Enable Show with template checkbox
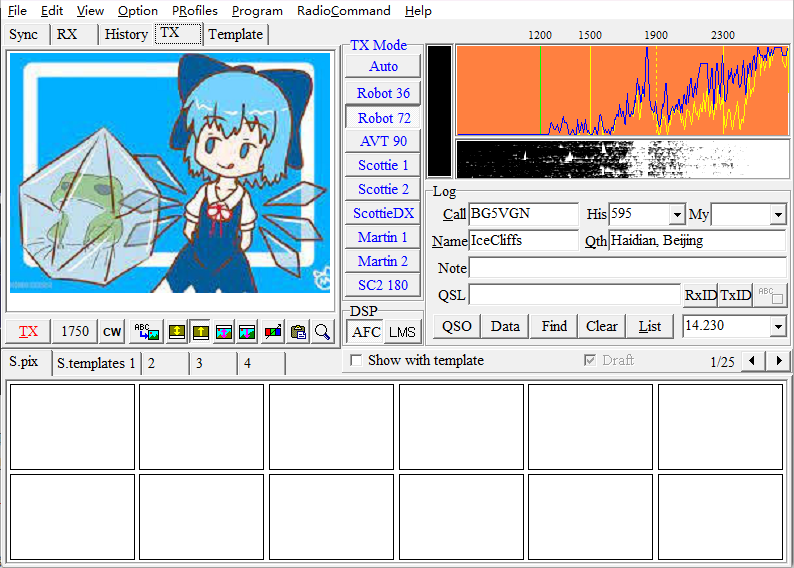Viewport: 794px width, 568px height. (x=356, y=360)
